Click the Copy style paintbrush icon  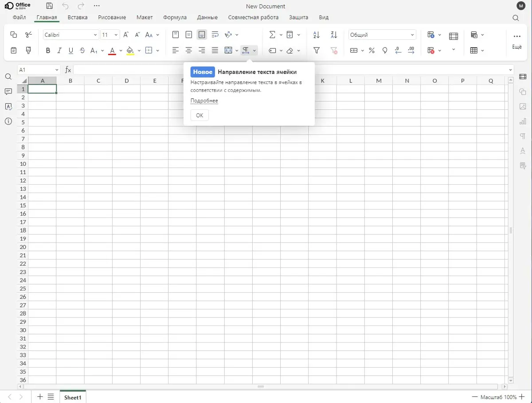pos(28,50)
